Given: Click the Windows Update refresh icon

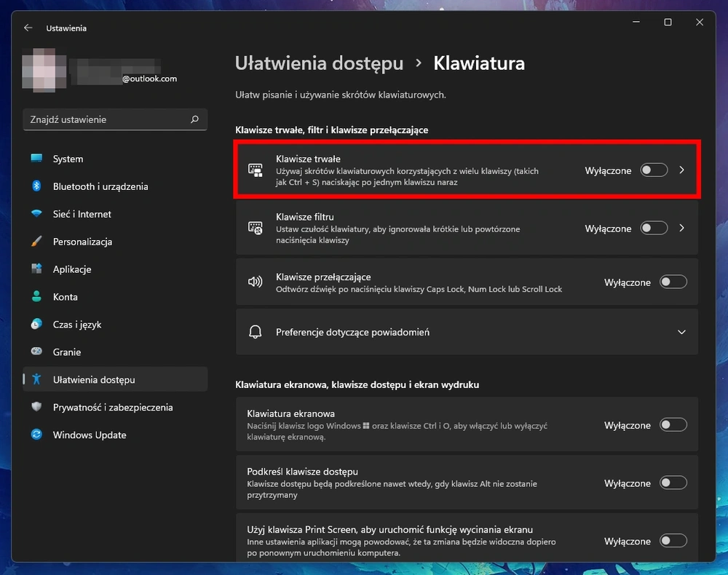Looking at the screenshot, I should click(36, 435).
